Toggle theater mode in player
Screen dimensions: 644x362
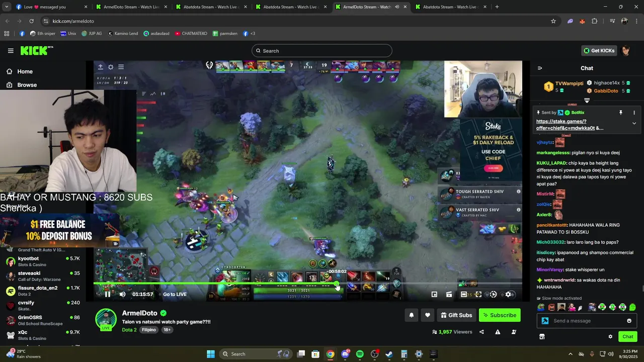coord(464,294)
